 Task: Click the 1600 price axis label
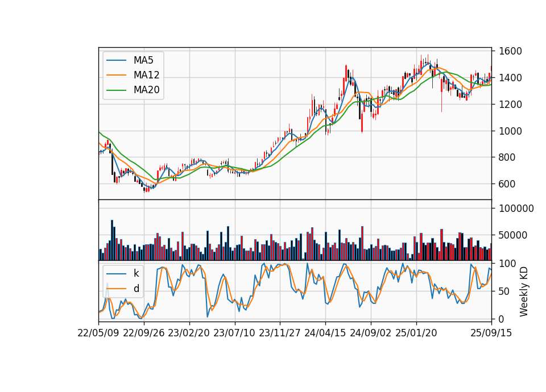510,51
